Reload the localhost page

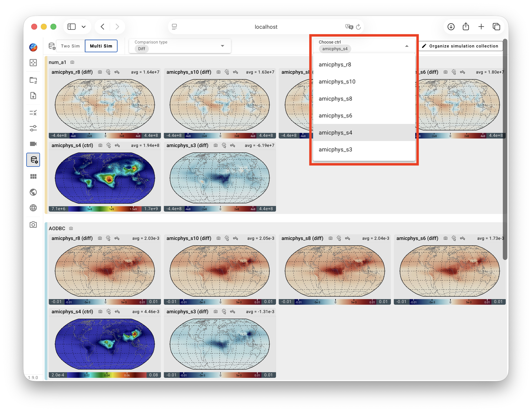[358, 27]
